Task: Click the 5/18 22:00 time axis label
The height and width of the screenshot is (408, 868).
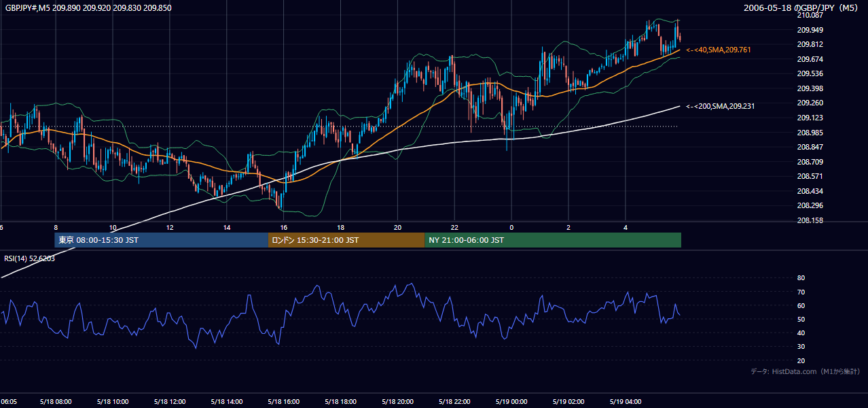Action: click(x=455, y=401)
